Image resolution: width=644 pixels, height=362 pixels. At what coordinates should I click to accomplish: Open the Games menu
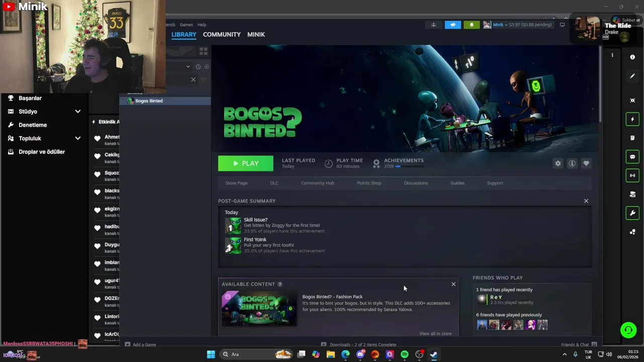coord(186,25)
